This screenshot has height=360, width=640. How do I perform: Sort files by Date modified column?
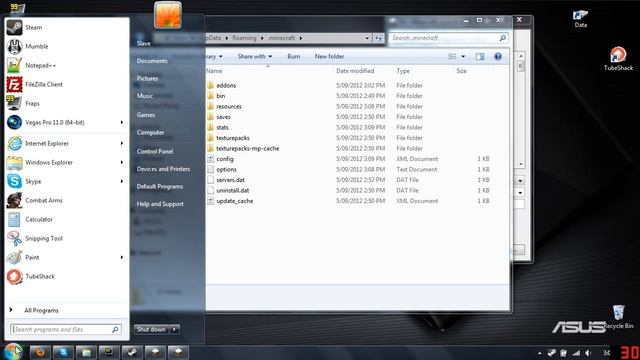355,71
